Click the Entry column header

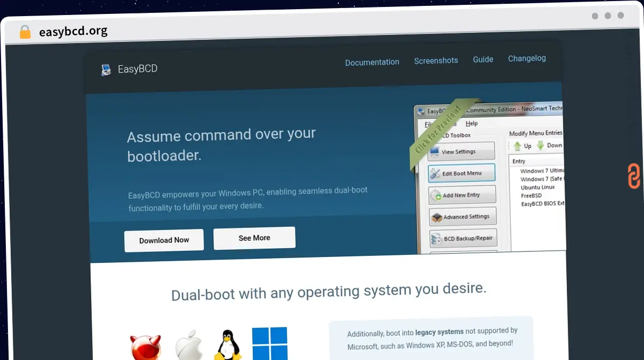point(519,161)
